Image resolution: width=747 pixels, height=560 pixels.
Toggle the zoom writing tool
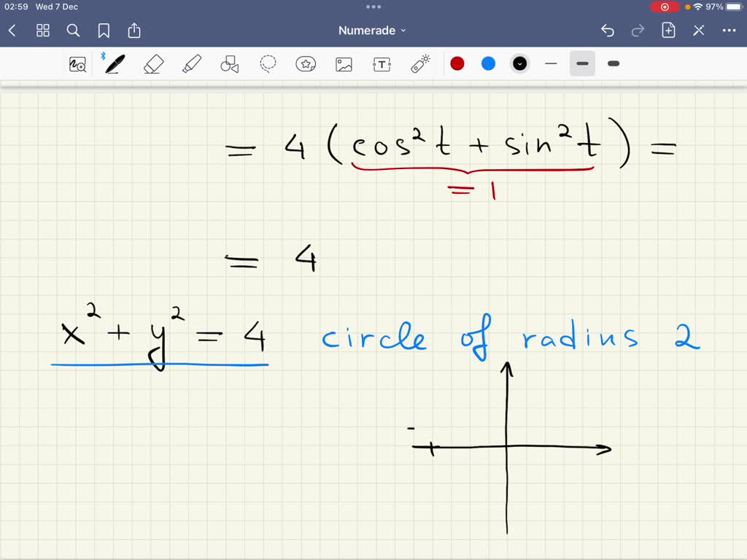click(78, 63)
